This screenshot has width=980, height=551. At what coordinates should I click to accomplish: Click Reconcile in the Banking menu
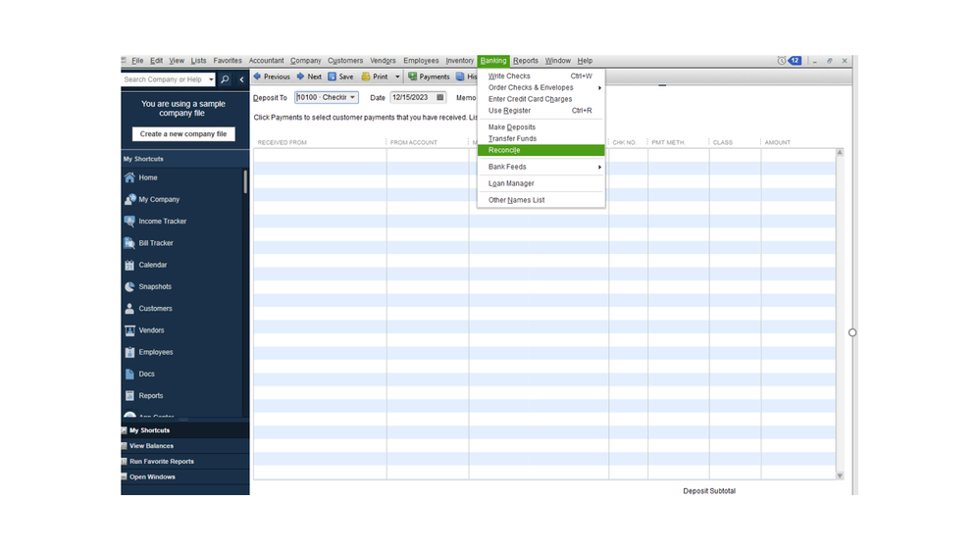point(541,150)
